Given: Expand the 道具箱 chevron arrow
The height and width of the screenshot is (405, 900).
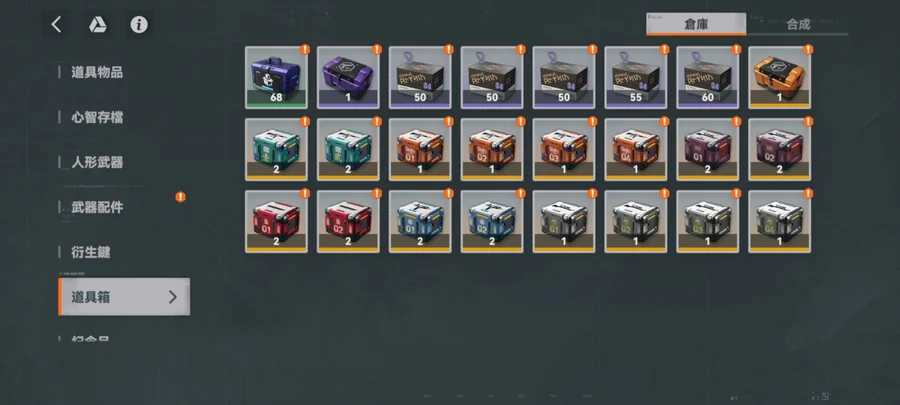Looking at the screenshot, I should point(173,297).
